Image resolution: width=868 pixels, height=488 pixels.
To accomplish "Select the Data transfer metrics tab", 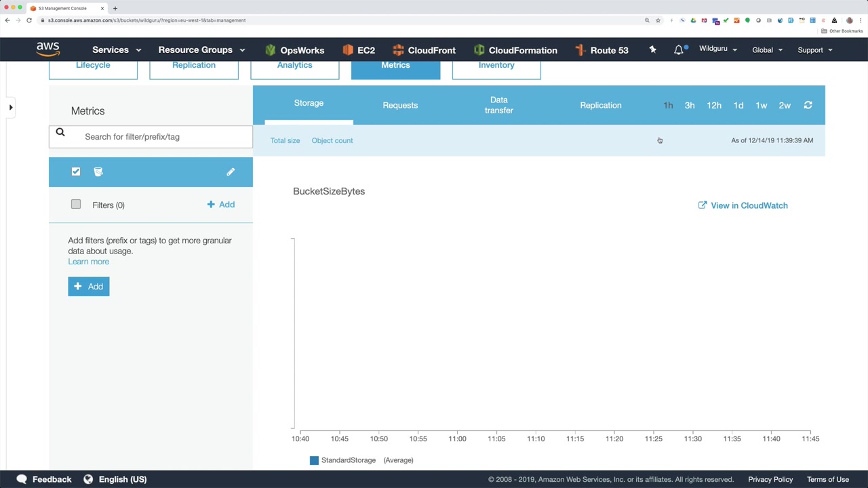I will click(x=499, y=105).
